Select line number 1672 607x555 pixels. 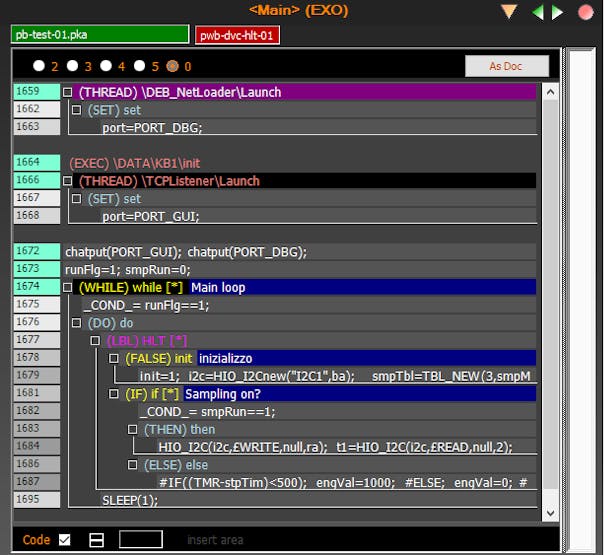coord(37,251)
